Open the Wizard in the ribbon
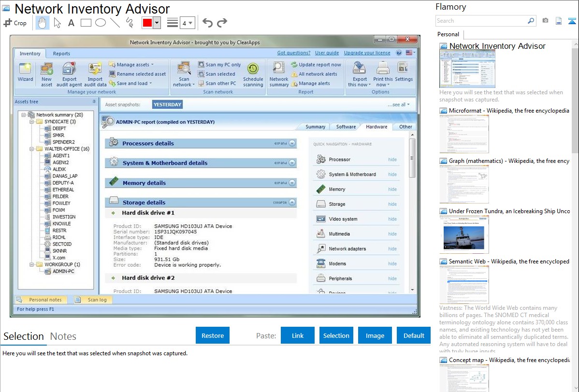Screen dimensions: 579x392 point(25,72)
